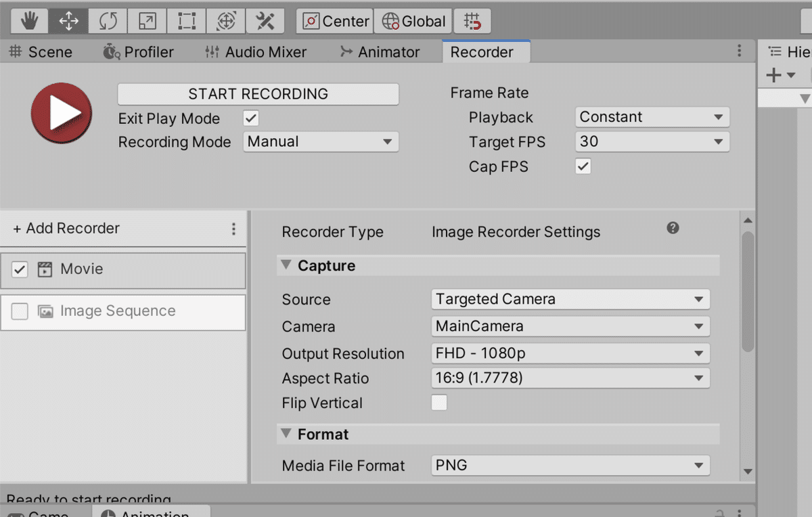The image size is (812, 517).
Task: Switch to the Animator tab
Action: (380, 52)
